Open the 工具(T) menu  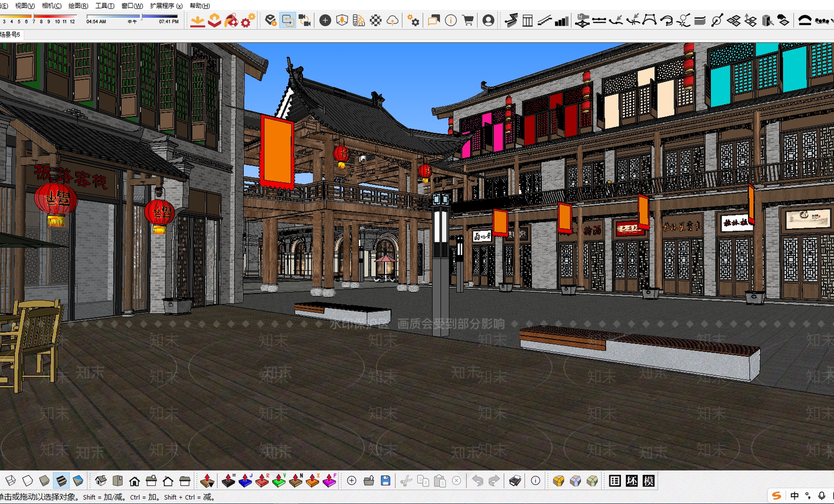point(105,6)
